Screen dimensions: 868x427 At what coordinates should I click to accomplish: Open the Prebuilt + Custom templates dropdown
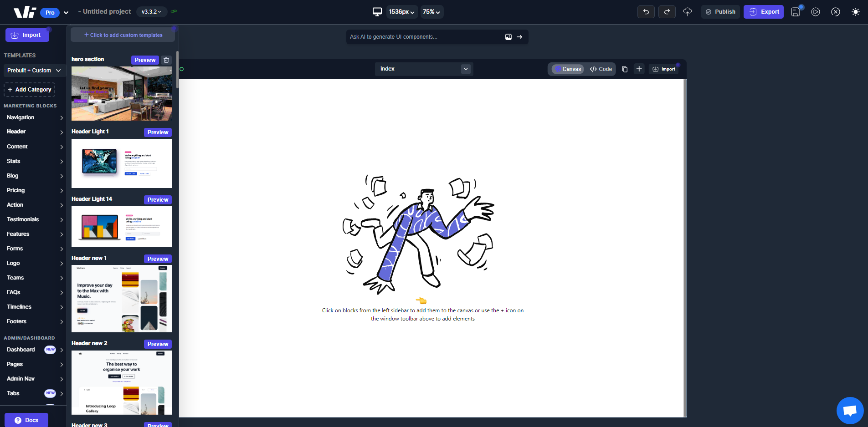34,71
